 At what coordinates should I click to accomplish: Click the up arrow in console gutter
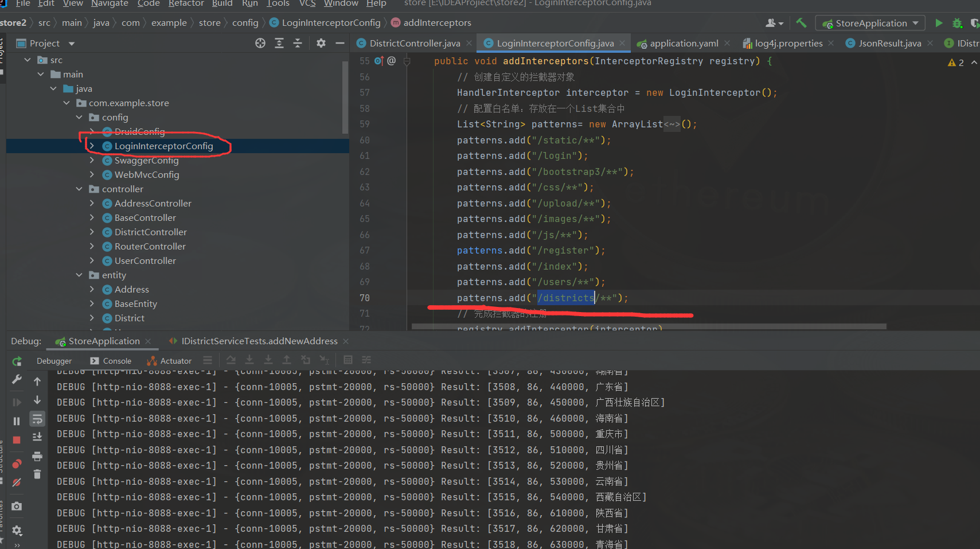[x=37, y=381]
